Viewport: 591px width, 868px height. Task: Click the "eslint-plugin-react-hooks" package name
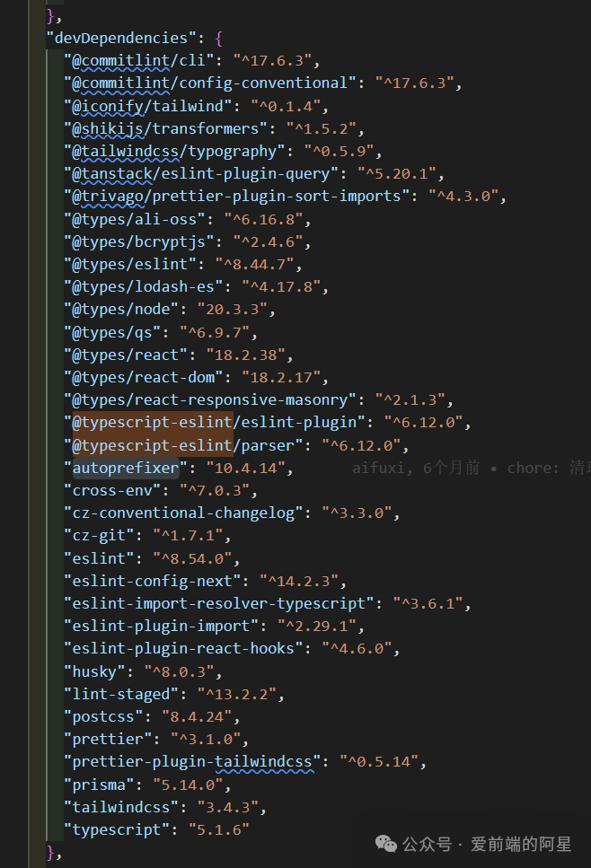pos(183,648)
